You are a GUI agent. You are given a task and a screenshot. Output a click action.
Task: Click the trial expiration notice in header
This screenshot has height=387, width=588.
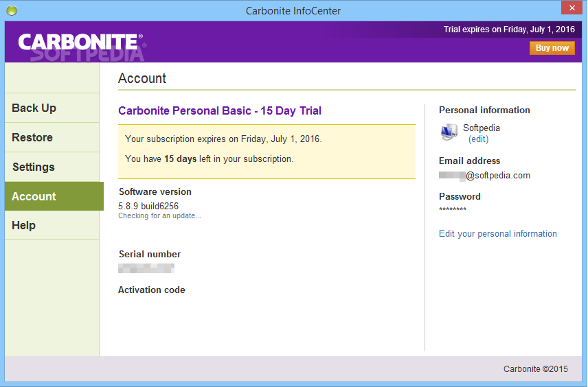pos(509,30)
